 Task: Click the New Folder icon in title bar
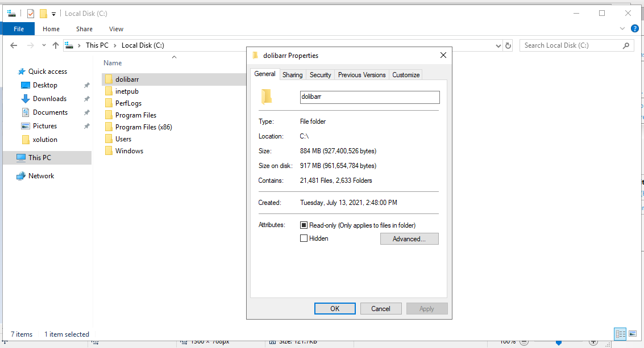[x=43, y=14]
